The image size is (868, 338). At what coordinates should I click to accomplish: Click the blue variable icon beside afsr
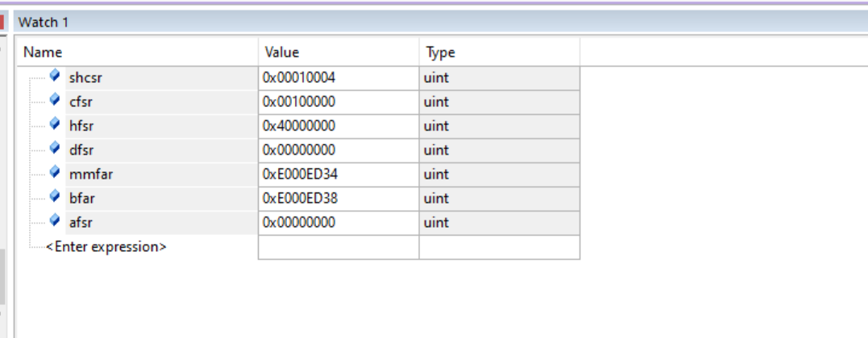[x=55, y=221]
